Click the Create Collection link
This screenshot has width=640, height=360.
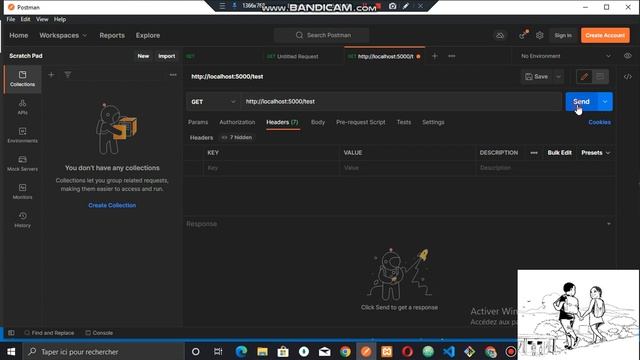[x=112, y=205]
